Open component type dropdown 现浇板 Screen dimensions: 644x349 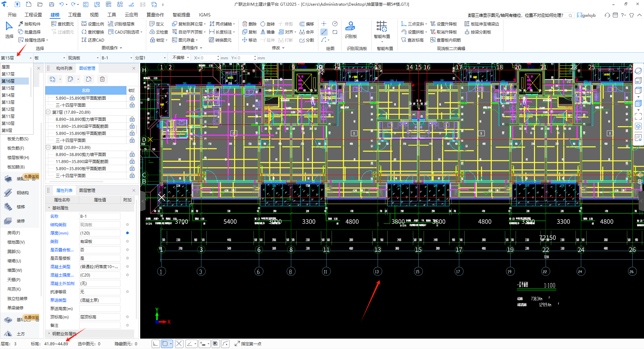point(84,58)
